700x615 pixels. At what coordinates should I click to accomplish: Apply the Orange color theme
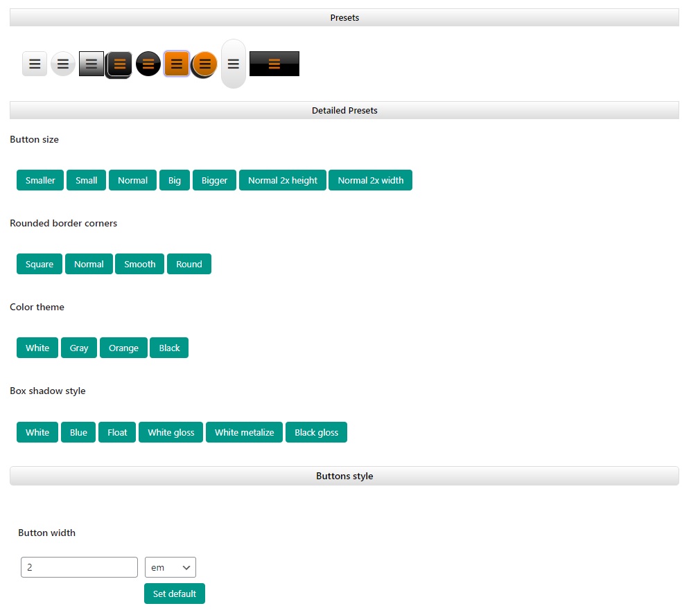coord(123,348)
